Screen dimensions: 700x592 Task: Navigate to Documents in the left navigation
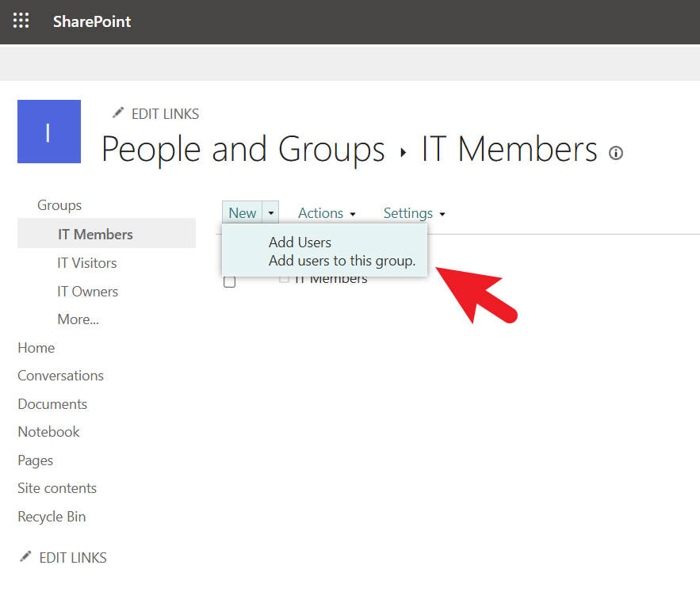pyautogui.click(x=52, y=404)
